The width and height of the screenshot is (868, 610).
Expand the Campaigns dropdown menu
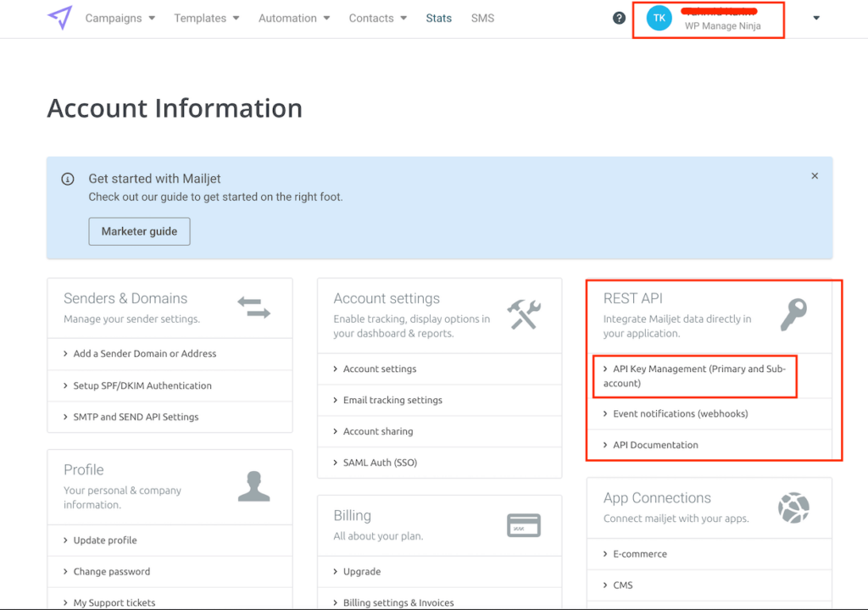point(120,19)
